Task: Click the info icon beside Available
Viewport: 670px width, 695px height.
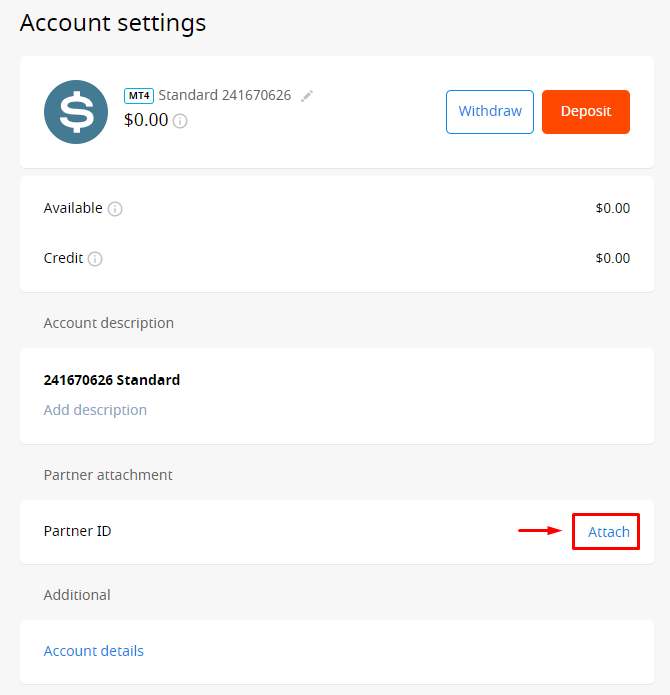Action: (x=115, y=209)
